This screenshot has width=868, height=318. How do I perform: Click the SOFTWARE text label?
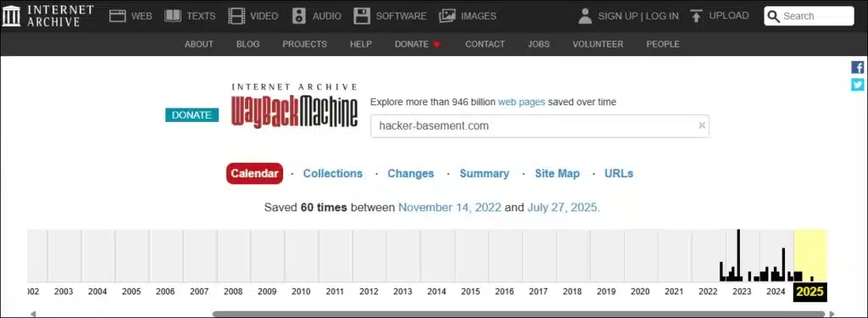click(x=401, y=16)
